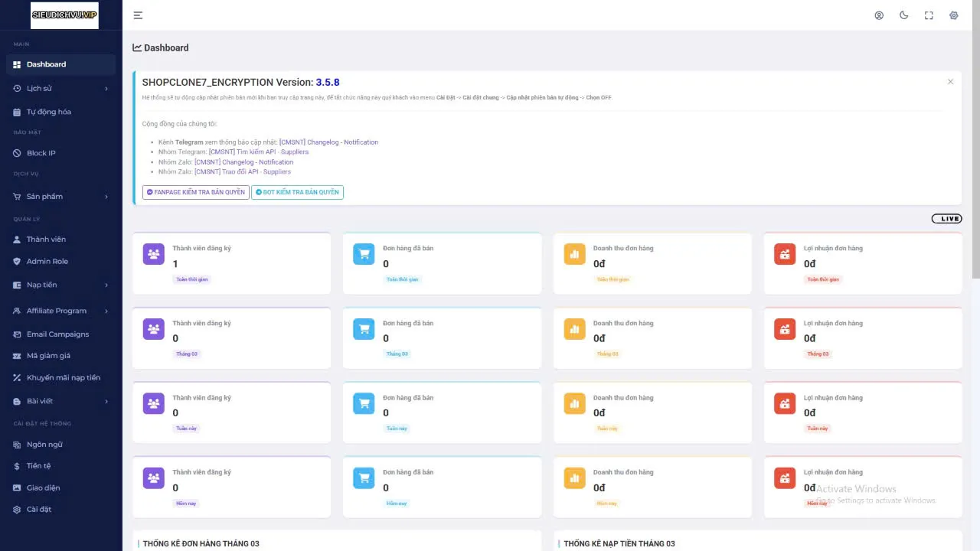The height and width of the screenshot is (551, 980).
Task: Open Khuyến mãi nạp tiền item
Action: 61,377
